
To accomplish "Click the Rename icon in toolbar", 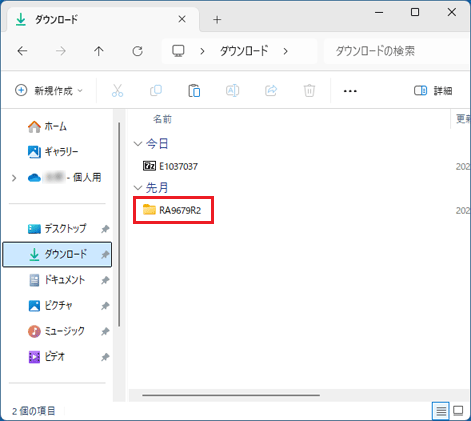I will 232,91.
